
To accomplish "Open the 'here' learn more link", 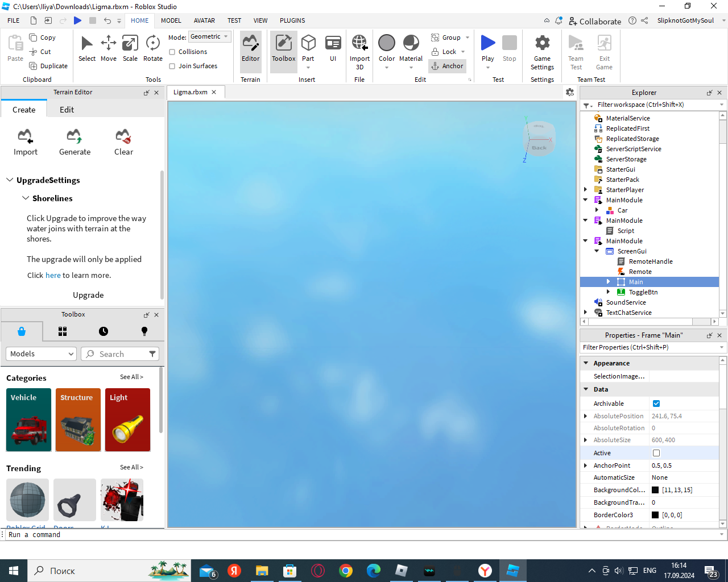I will (53, 275).
